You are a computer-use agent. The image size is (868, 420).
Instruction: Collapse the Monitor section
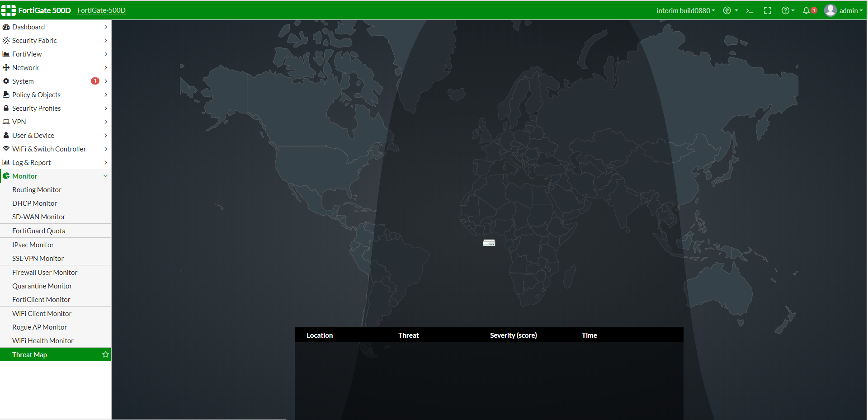click(56, 176)
